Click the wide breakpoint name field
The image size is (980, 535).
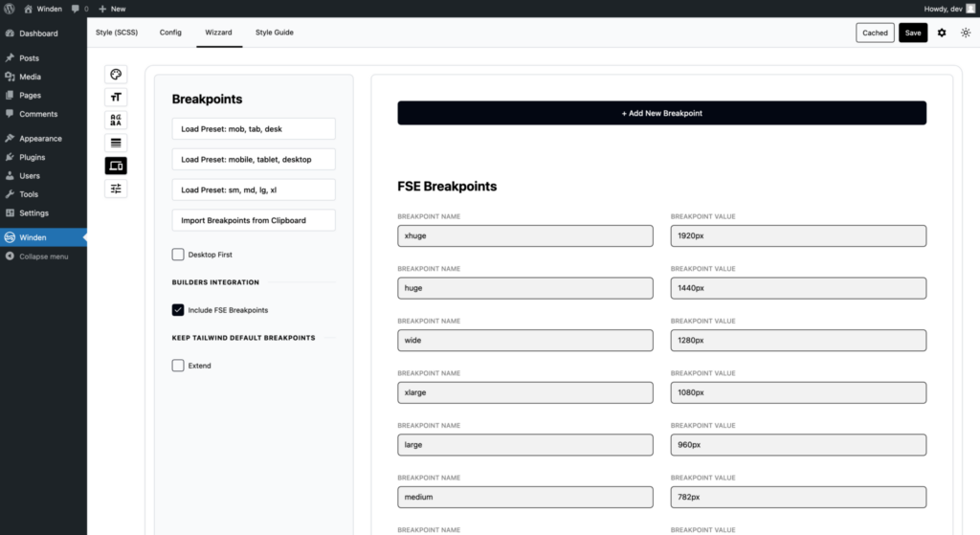(x=525, y=341)
